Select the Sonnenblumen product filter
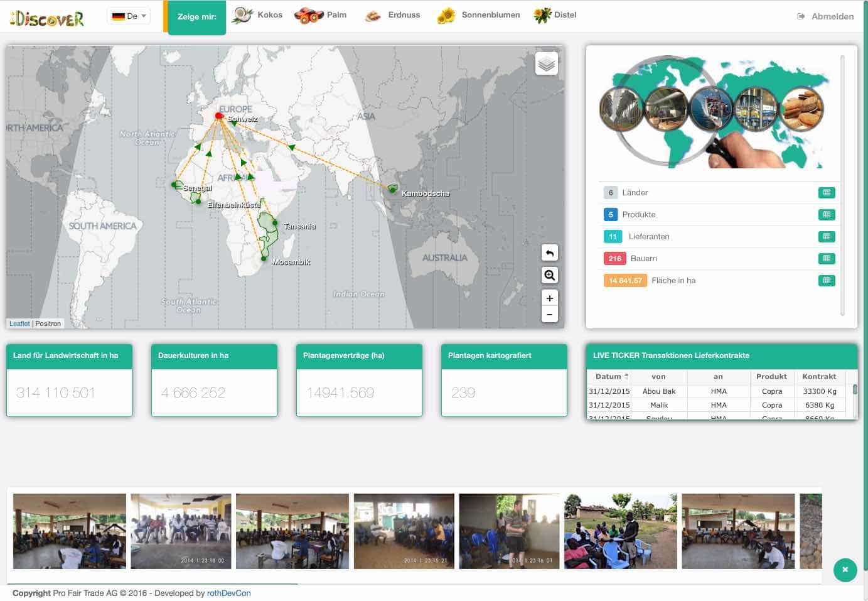Viewport: 868px width, 601px height. pyautogui.click(x=479, y=15)
